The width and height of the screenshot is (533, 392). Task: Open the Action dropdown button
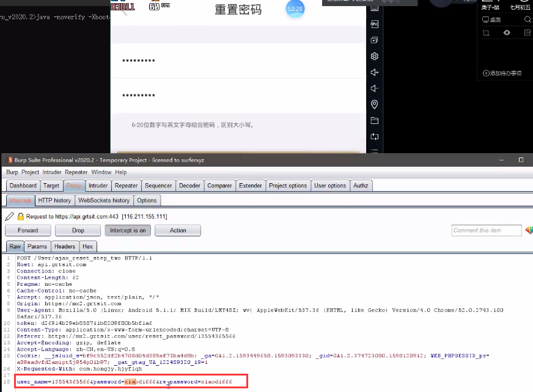click(x=178, y=230)
